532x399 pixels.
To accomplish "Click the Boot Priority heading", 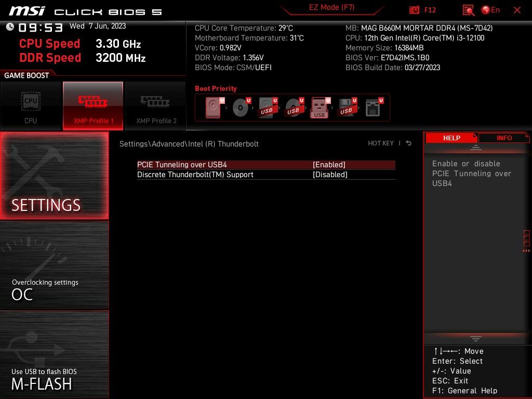I will point(216,88).
